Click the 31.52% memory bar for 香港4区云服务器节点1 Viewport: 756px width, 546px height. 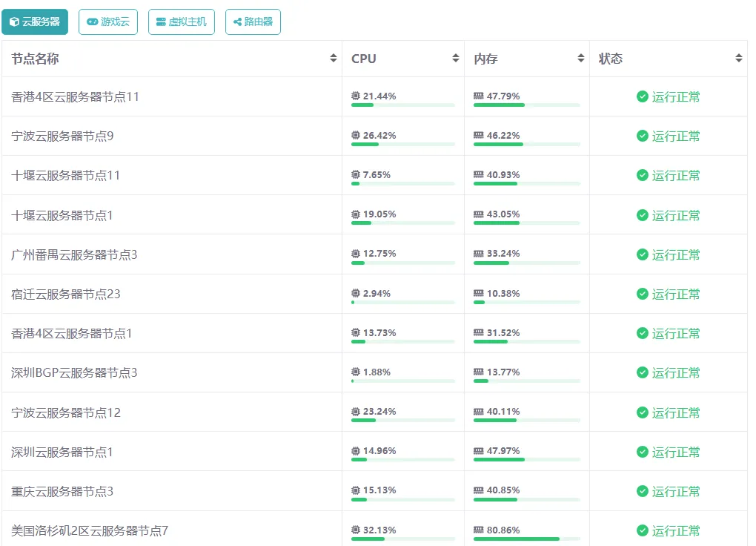pyautogui.click(x=526, y=341)
